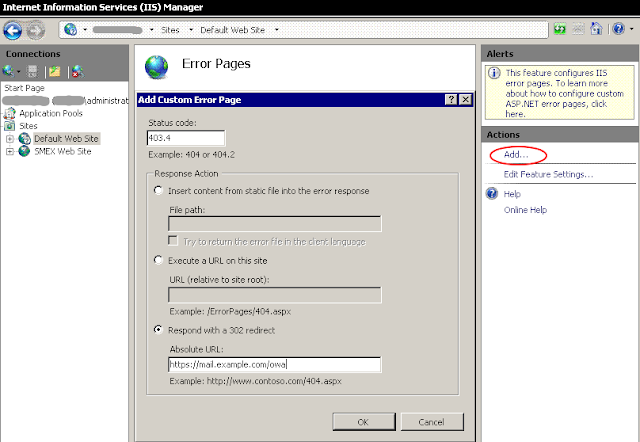Screen dimensions: 640x442
Task: Click the green Refresh page icon
Action: [560, 29]
